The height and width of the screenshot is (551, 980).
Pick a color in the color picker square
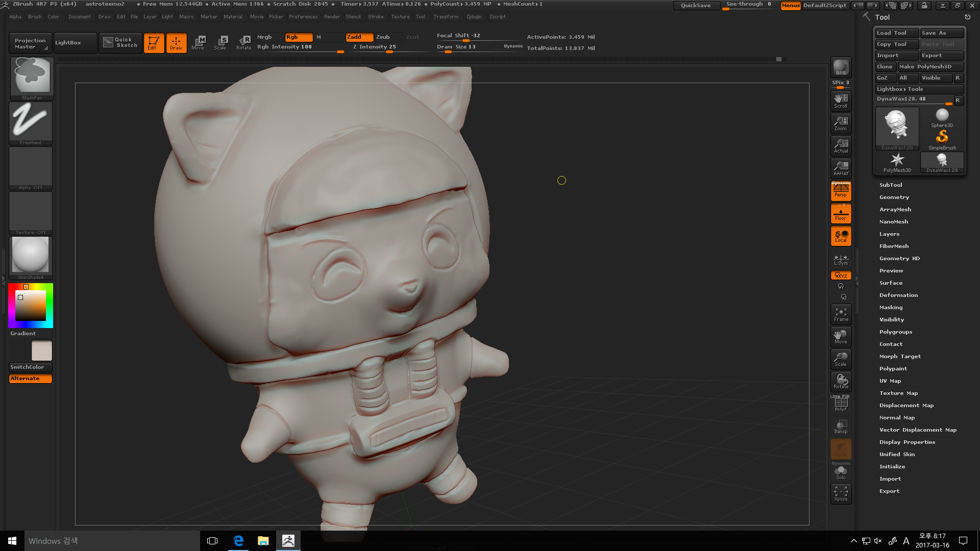pos(31,306)
